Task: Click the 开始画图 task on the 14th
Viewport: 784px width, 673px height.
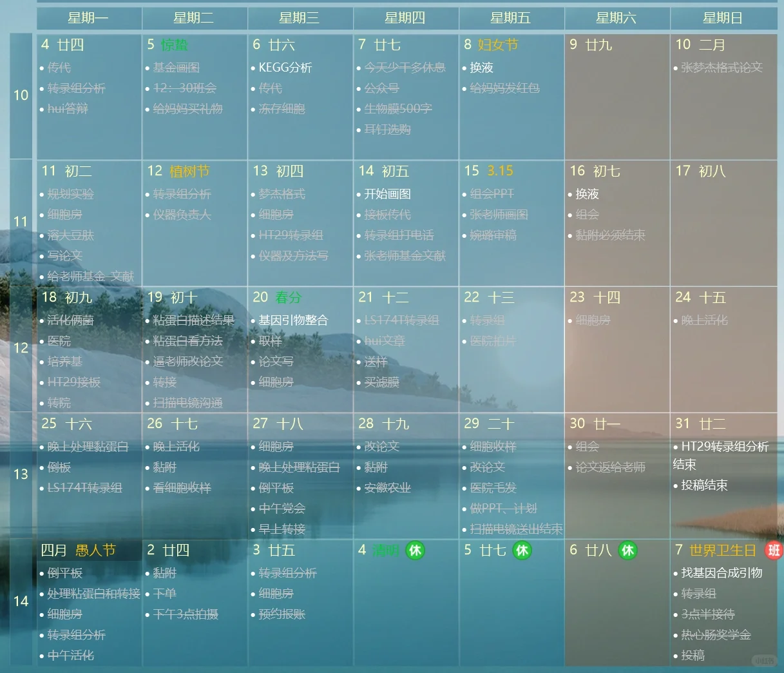Action: click(x=388, y=193)
